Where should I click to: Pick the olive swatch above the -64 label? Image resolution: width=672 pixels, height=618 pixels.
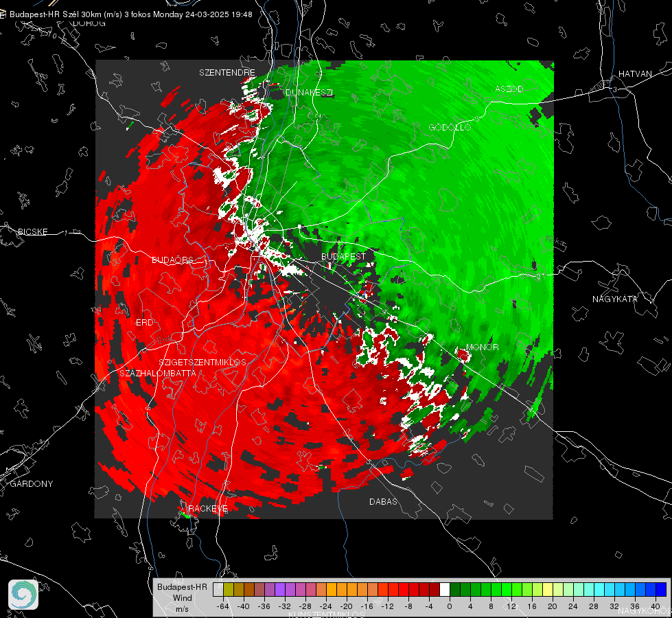point(229,589)
